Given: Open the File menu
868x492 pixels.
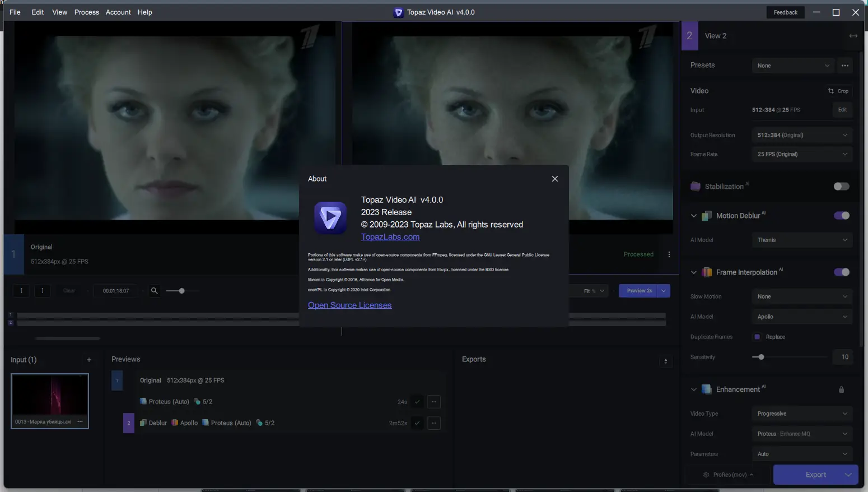Looking at the screenshot, I should point(15,12).
